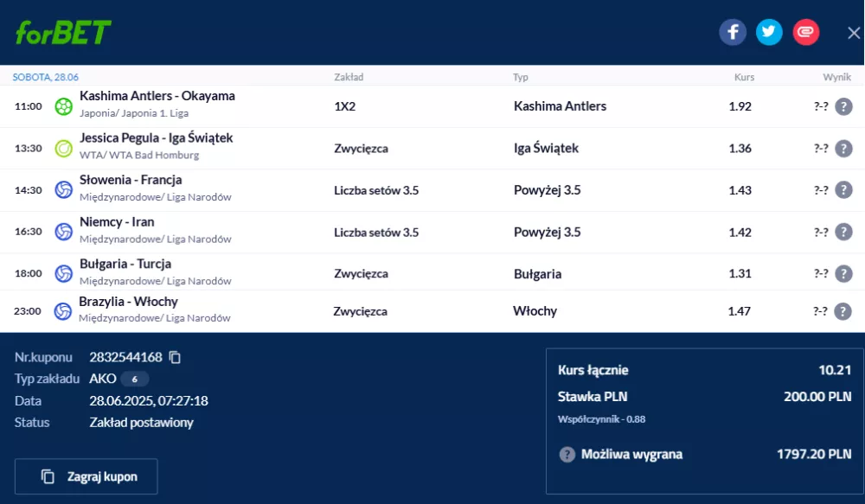Click the odds value 1.43
This screenshot has width=865, height=504.
point(740,190)
